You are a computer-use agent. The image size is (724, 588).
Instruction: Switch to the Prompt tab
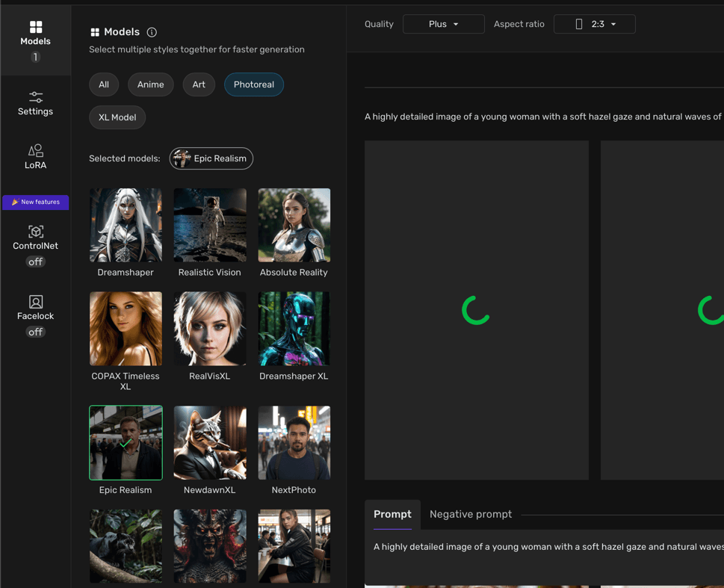point(392,514)
